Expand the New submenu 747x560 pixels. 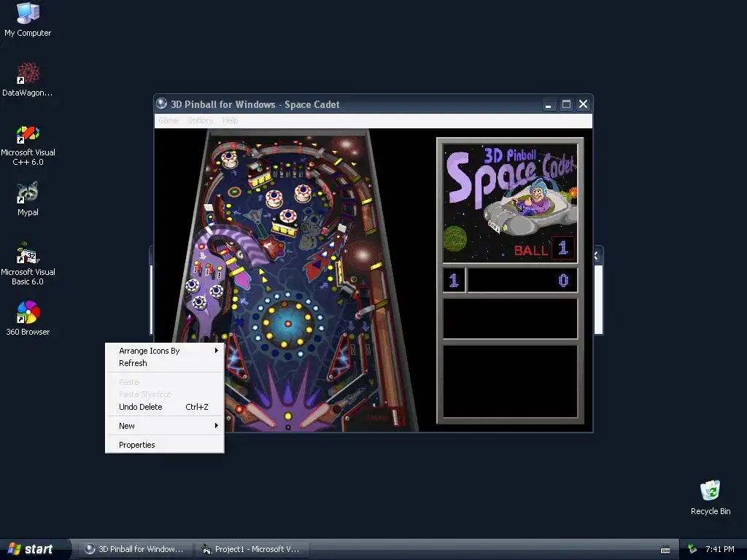164,426
